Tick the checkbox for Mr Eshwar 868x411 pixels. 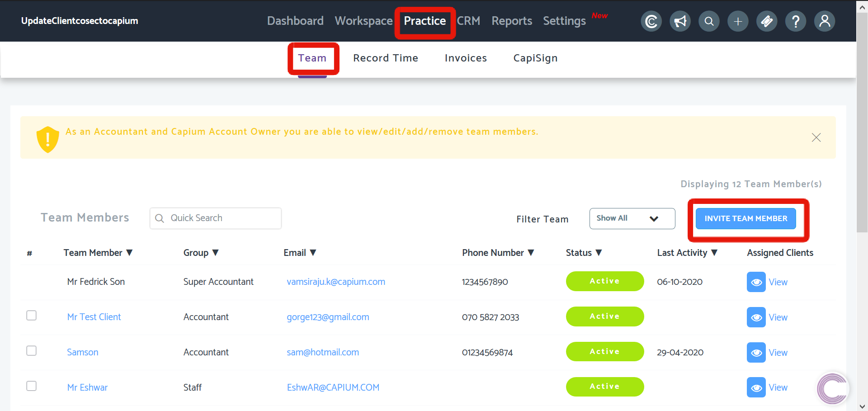(x=31, y=386)
